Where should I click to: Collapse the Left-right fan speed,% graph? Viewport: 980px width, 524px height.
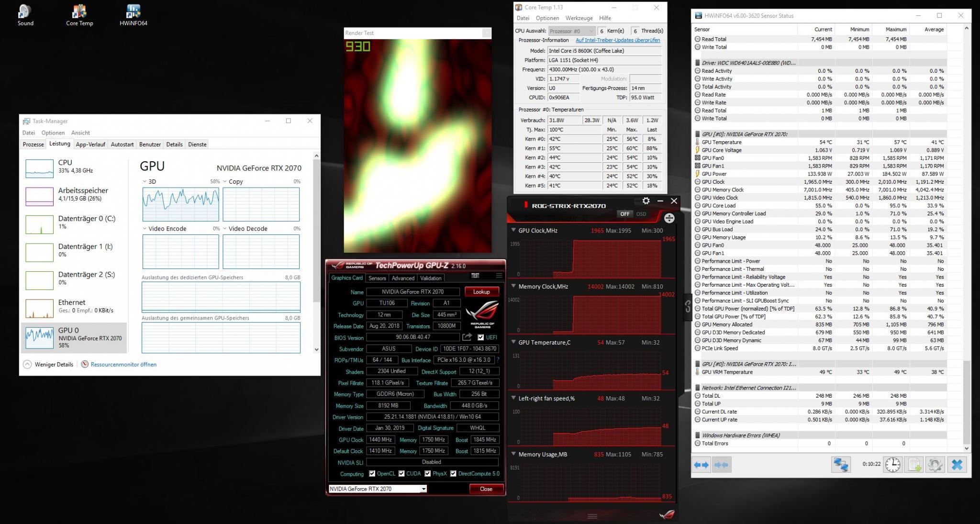tap(514, 398)
